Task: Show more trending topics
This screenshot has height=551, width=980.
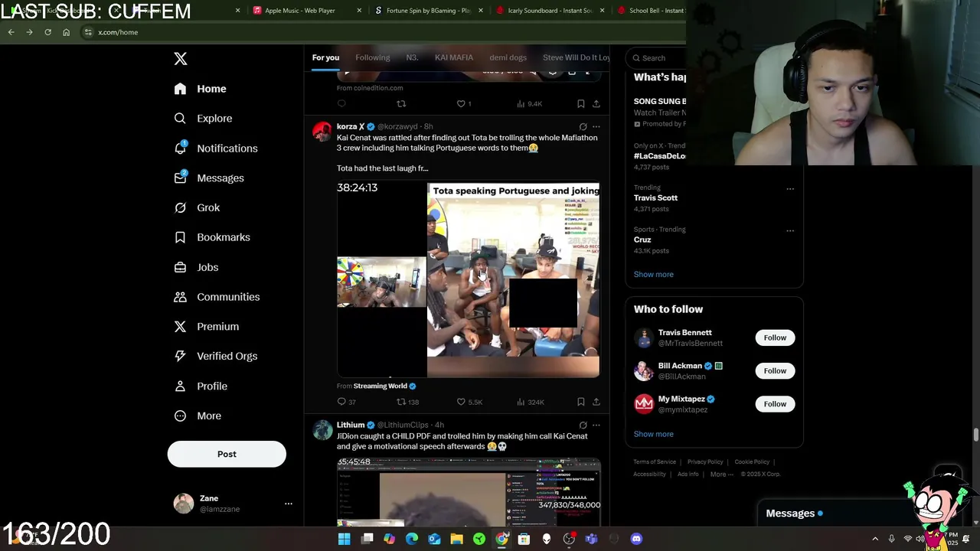Action: (653, 275)
